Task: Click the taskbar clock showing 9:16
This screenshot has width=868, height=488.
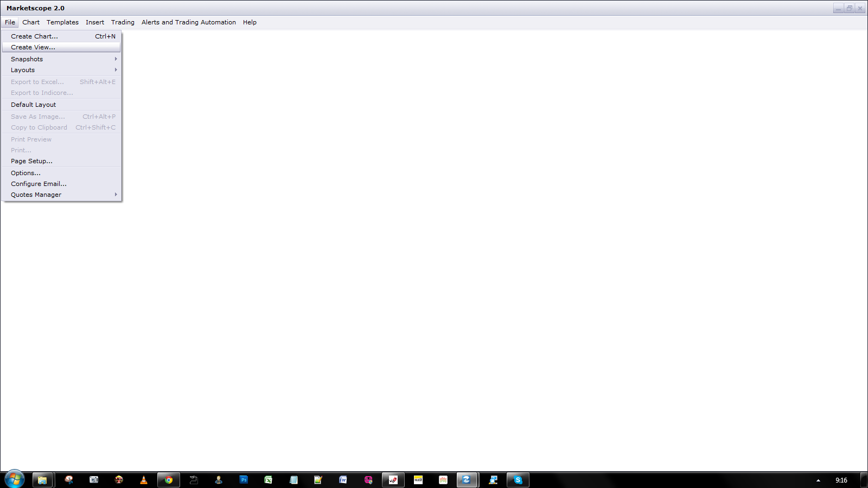Action: pyautogui.click(x=841, y=480)
